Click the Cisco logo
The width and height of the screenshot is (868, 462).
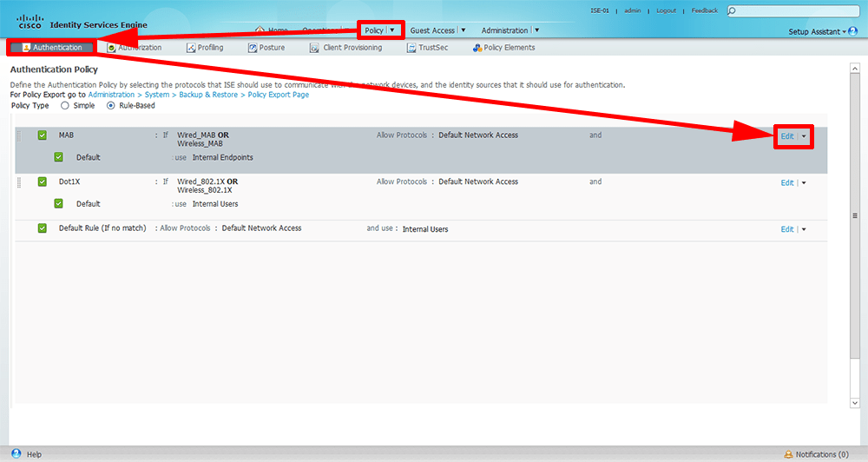[x=30, y=22]
